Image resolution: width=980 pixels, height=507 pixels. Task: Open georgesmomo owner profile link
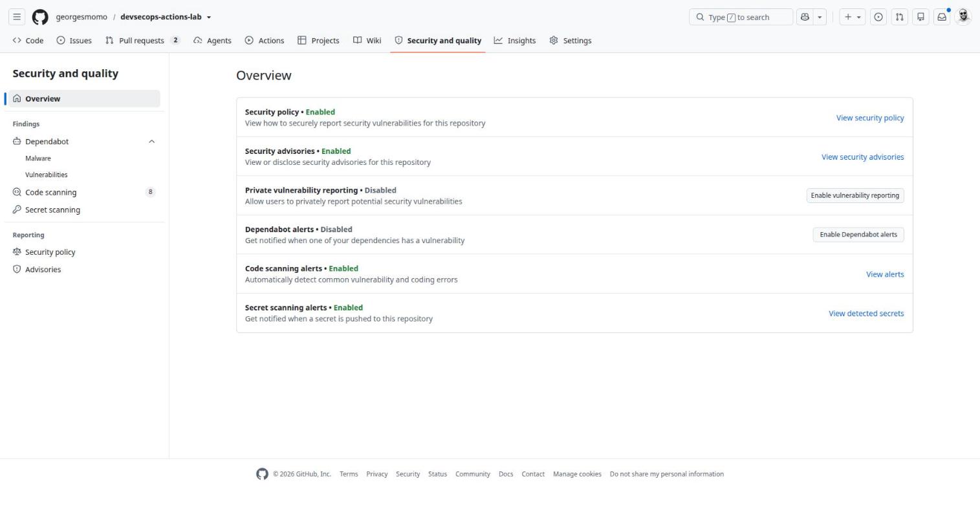[x=82, y=17]
